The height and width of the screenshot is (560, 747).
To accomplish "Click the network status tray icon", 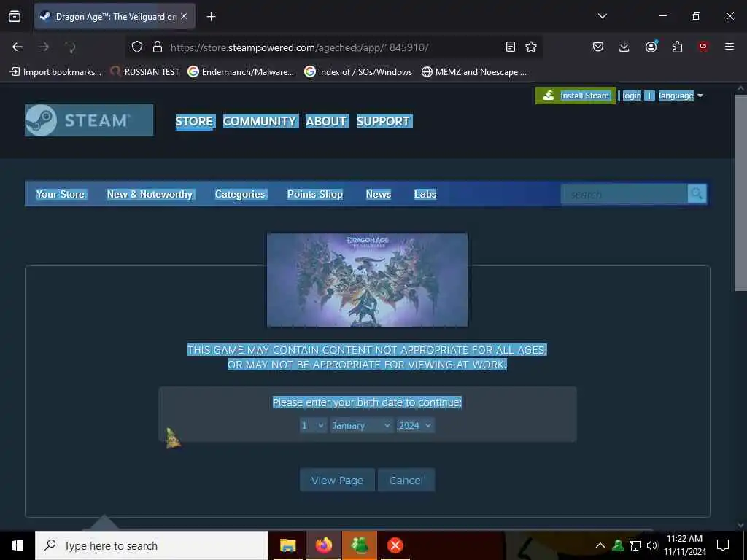I will point(635,545).
